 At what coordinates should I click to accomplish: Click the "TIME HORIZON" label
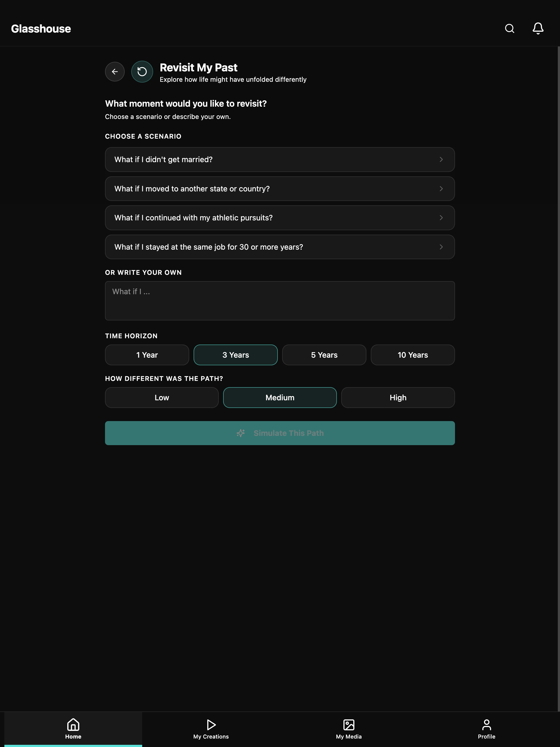pos(132,336)
